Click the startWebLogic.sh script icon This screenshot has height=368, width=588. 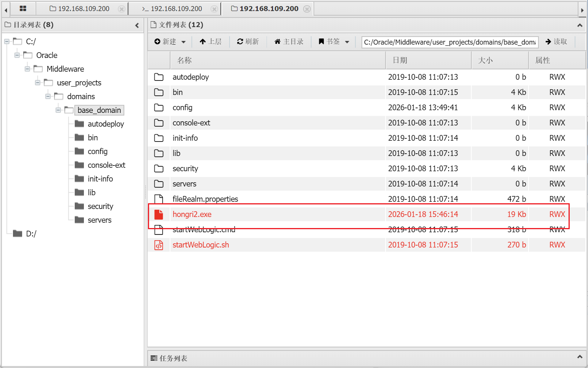click(x=159, y=245)
